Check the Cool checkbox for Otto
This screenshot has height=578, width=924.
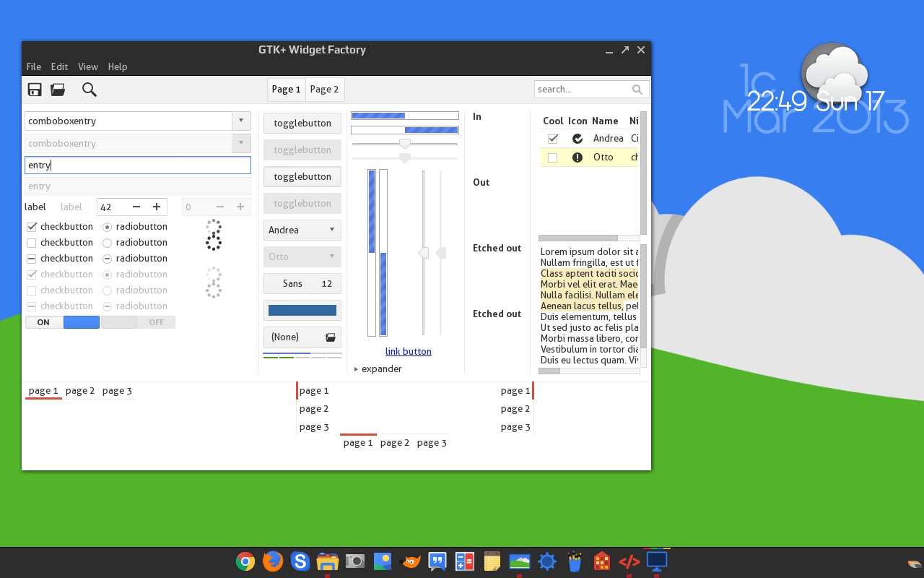click(553, 158)
